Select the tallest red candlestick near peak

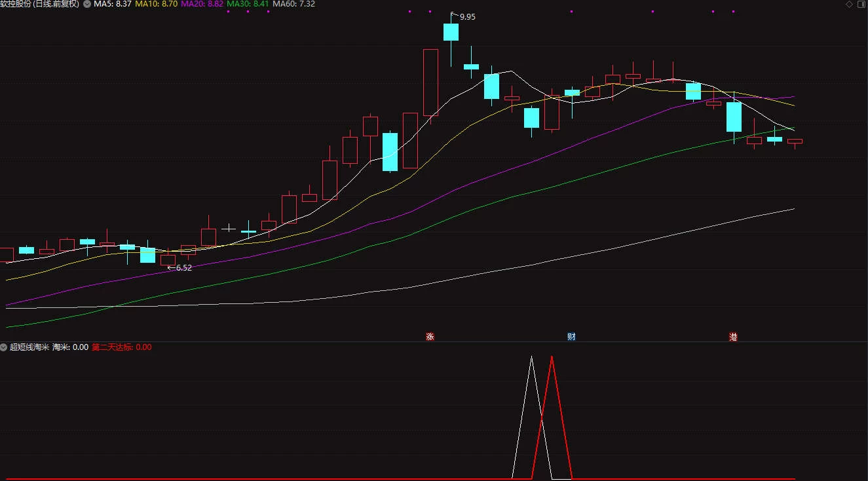(x=430, y=83)
